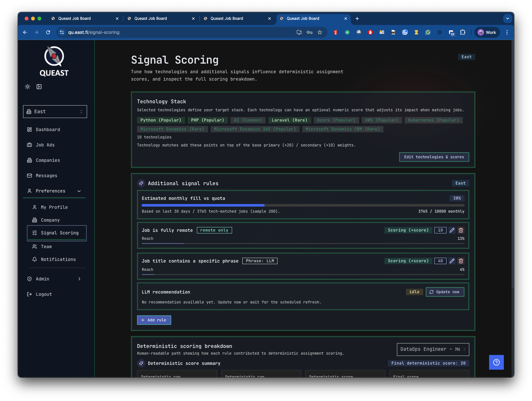Open the East workspace selector
This screenshot has width=532, height=401.
coord(55,111)
